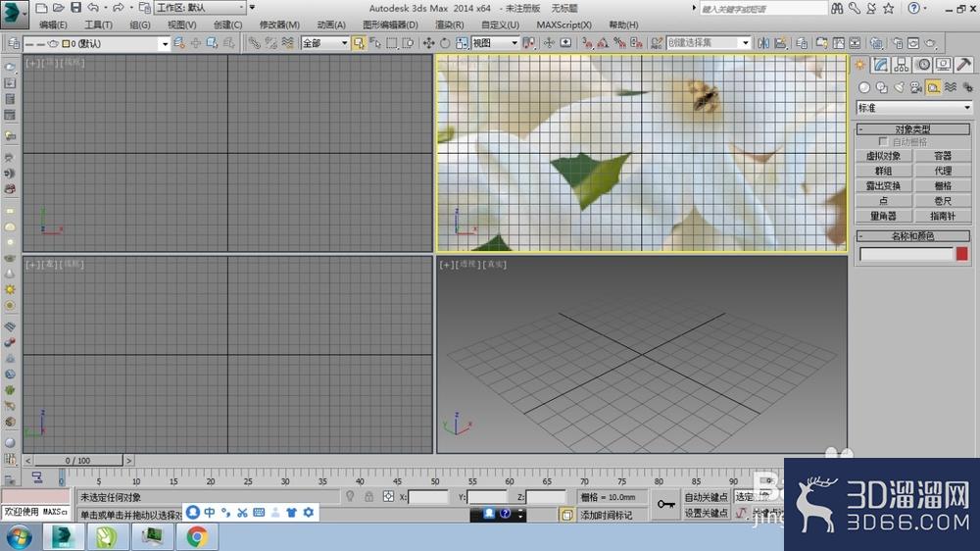Click the Mirror tool icon
980x551 pixels.
(x=763, y=43)
